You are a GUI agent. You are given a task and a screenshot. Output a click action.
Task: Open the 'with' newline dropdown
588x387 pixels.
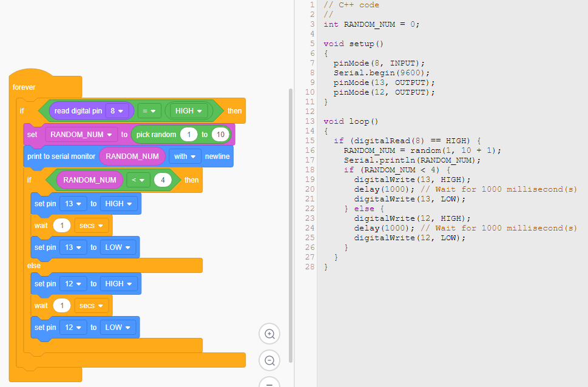185,156
